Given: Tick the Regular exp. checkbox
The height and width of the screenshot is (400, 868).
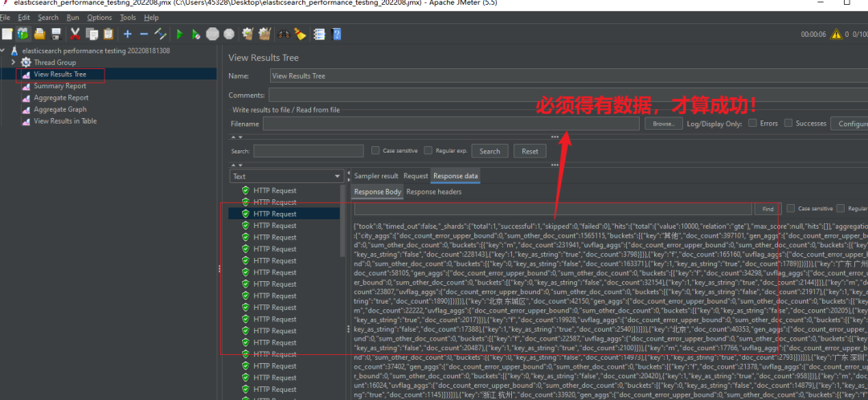Looking at the screenshot, I should tap(428, 150).
